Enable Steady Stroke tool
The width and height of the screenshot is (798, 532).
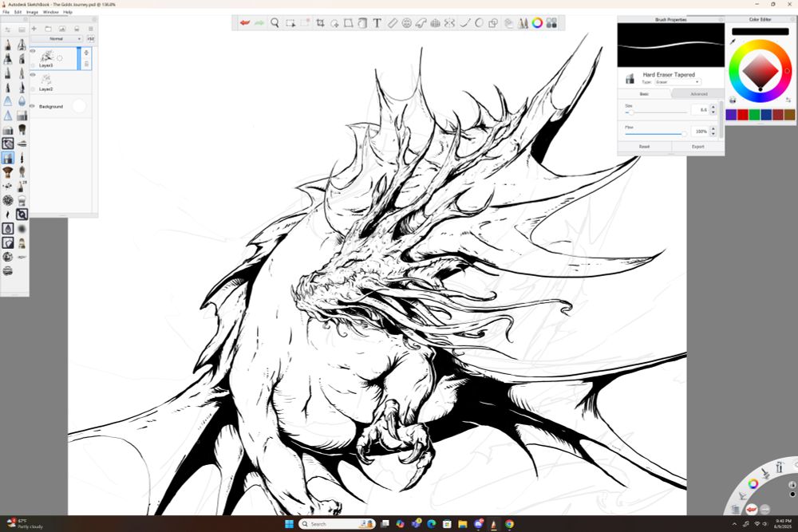coord(464,23)
